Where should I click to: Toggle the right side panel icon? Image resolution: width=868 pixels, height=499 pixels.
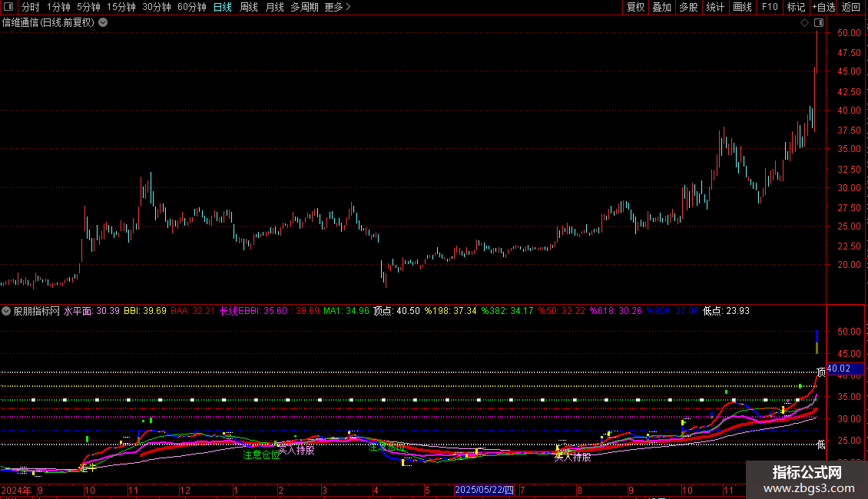819,22
